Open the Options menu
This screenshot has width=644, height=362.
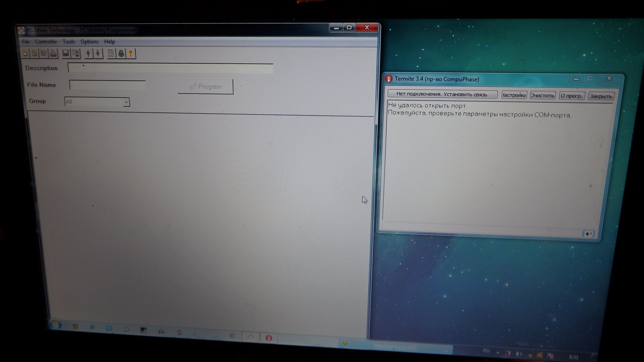click(x=90, y=42)
